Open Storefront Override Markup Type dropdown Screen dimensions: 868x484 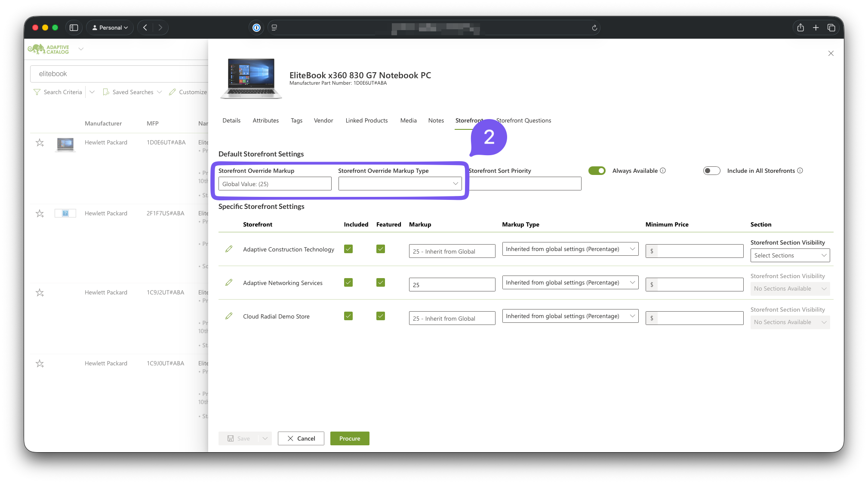(400, 184)
